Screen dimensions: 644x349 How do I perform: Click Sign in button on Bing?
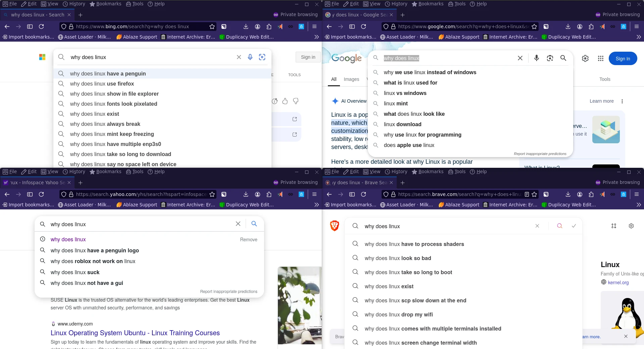pyautogui.click(x=308, y=57)
